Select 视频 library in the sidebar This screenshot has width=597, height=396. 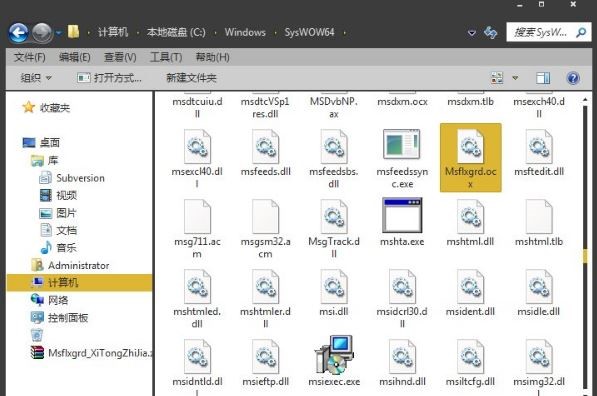(x=66, y=195)
